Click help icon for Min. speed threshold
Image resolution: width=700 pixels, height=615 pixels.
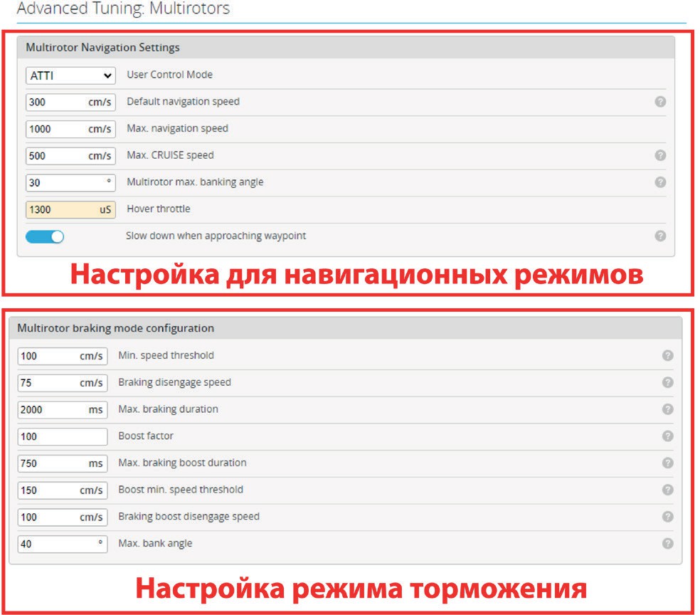pos(667,355)
